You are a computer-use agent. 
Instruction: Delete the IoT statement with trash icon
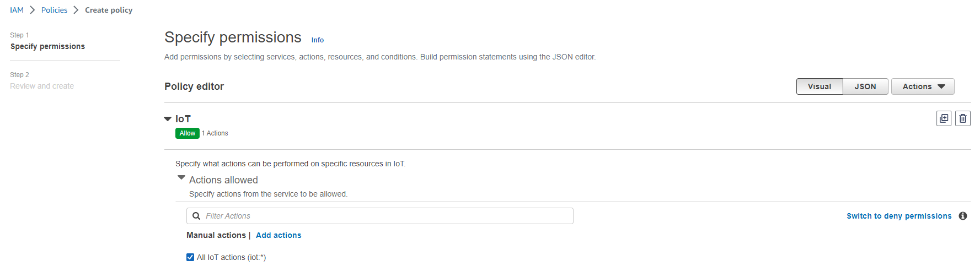[x=962, y=118]
